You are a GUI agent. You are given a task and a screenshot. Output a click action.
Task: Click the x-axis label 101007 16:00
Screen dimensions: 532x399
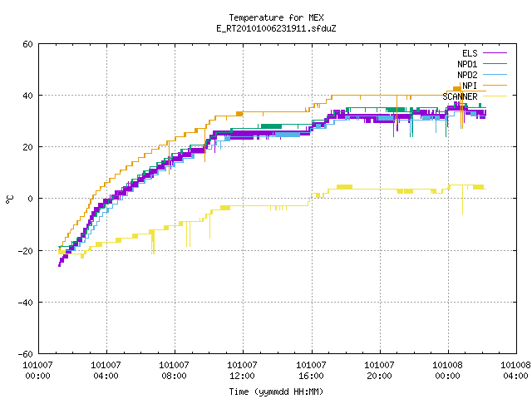311,371
